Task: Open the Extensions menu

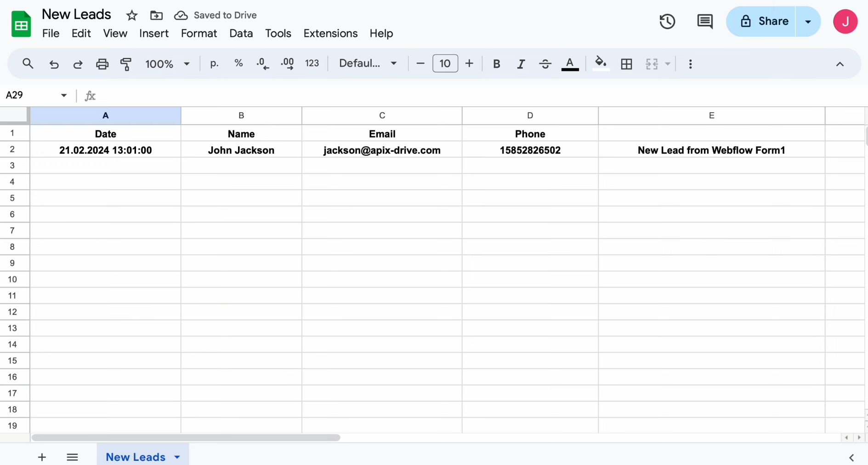Action: tap(330, 33)
